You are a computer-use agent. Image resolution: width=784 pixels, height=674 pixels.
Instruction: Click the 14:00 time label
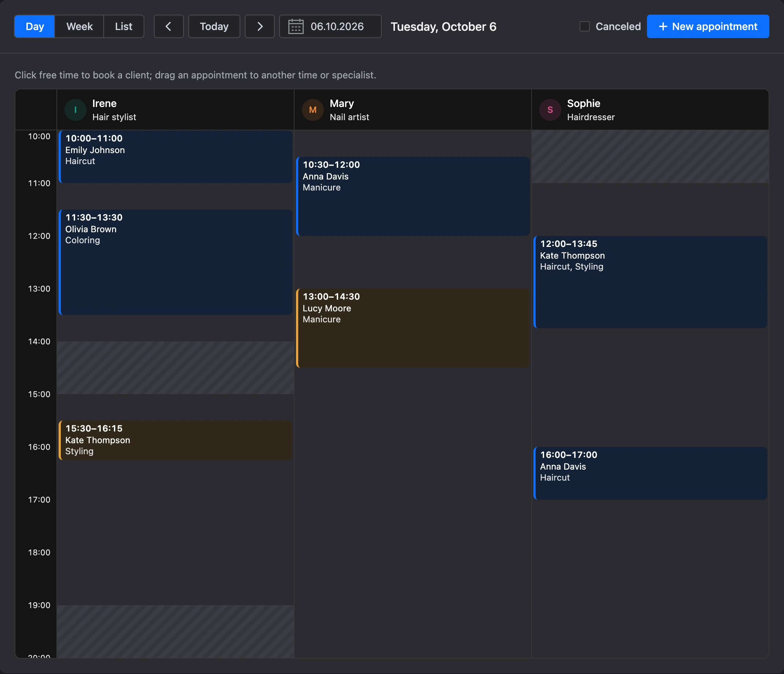39,341
